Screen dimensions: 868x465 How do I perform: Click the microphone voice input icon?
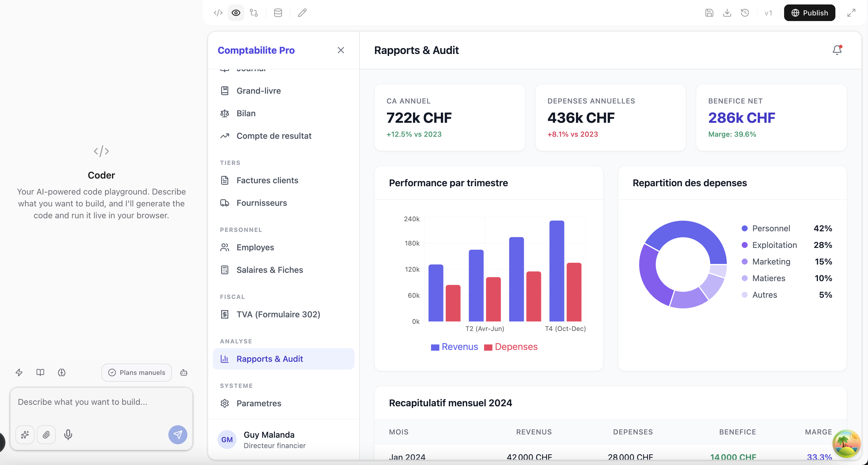(x=68, y=435)
